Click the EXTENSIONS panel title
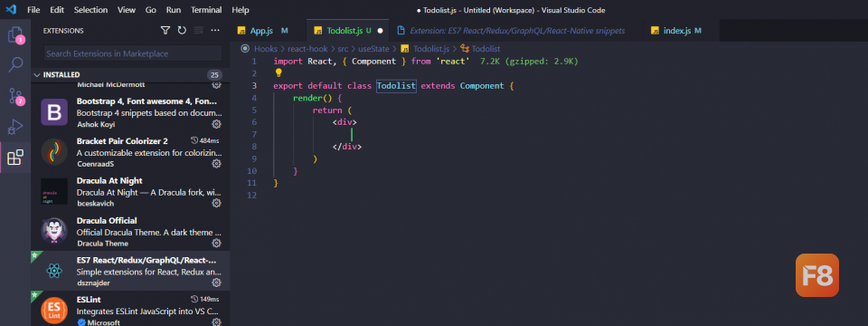 click(x=63, y=31)
